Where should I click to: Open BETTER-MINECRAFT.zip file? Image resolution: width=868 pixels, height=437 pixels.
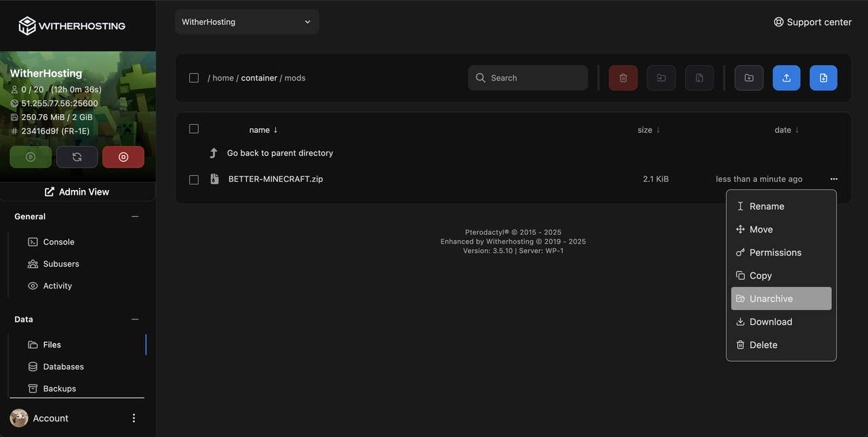275,179
